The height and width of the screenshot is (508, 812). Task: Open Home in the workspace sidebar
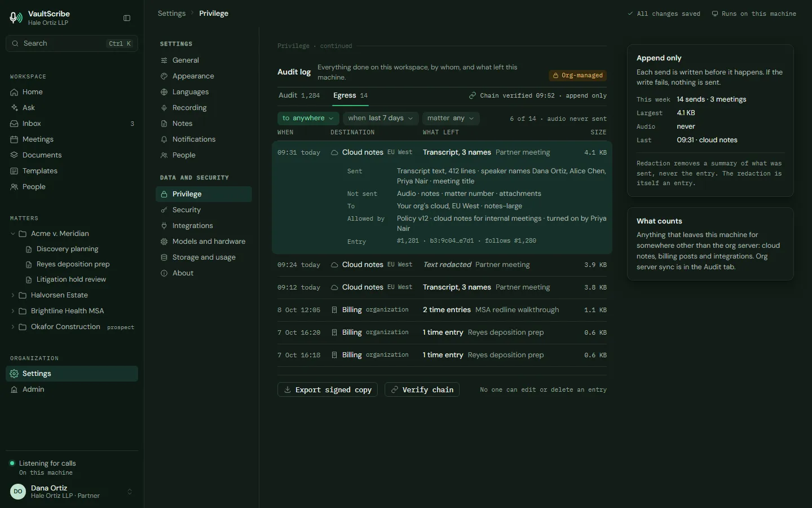72,92
